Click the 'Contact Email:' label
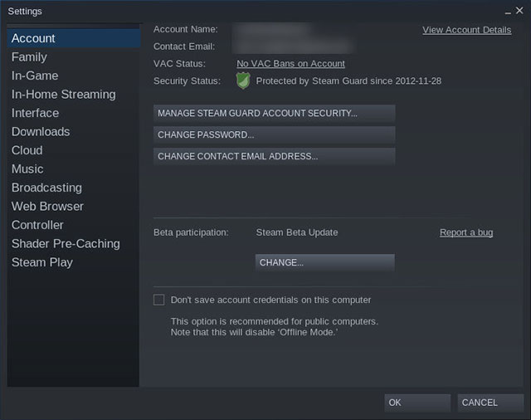 (x=184, y=46)
